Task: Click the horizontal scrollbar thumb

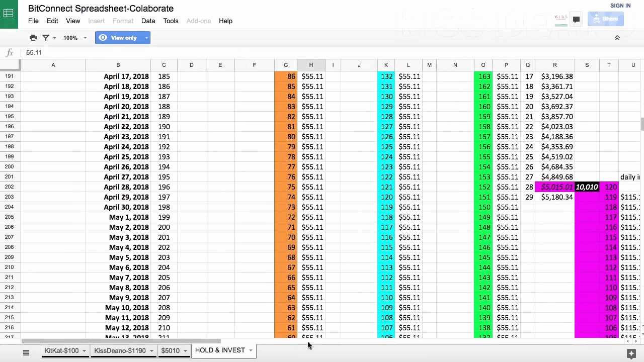Action: coord(121,341)
